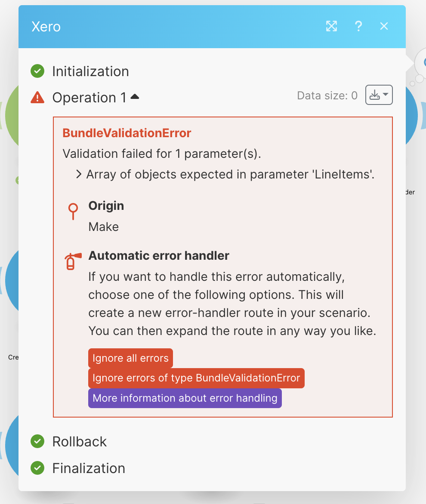Viewport: 426px width, 504px height.
Task: Select the Rollback step label
Action: 80,442
